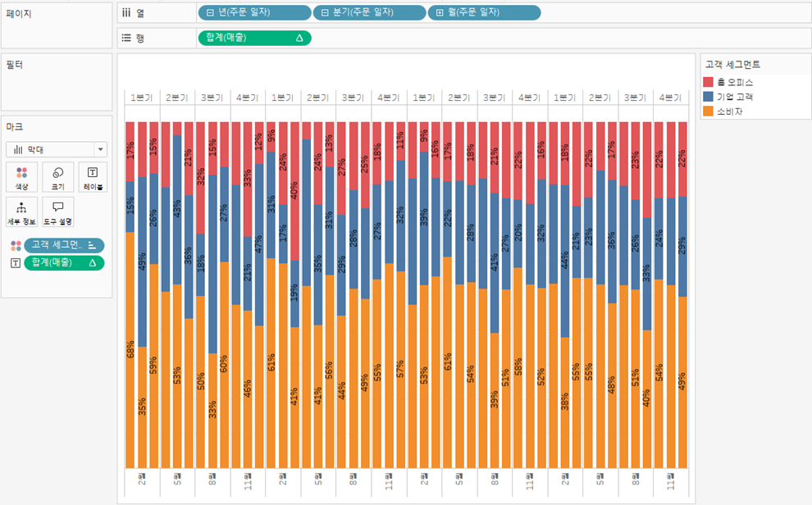Viewport: 812px width, 505px height.
Task: Click the 마크 card title
Action: [x=15, y=127]
